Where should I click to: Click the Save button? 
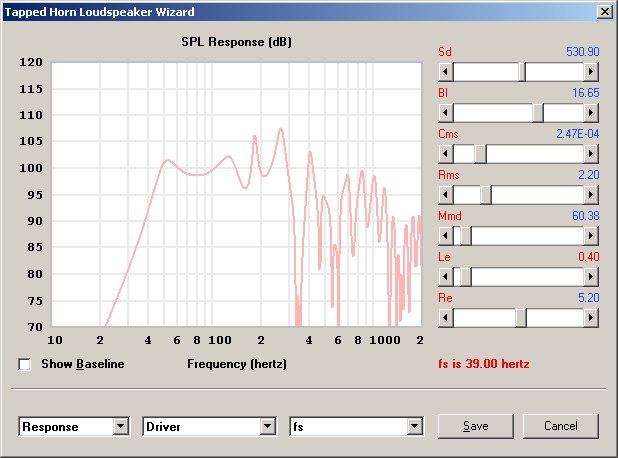[476, 426]
